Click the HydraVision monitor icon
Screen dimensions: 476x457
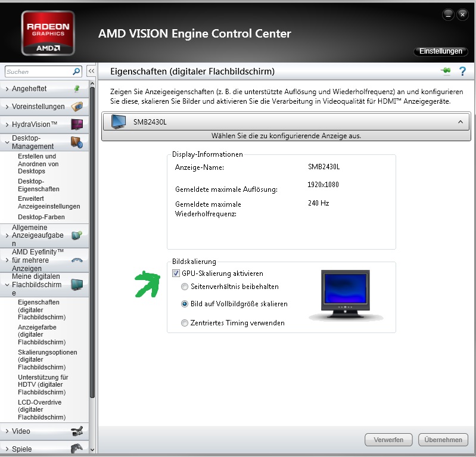coord(77,124)
